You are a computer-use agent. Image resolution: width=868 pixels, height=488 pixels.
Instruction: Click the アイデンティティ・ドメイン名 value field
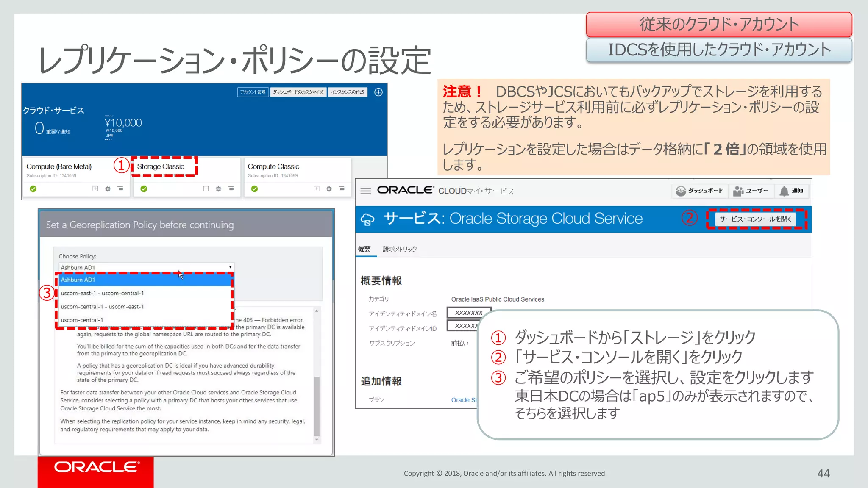point(469,313)
